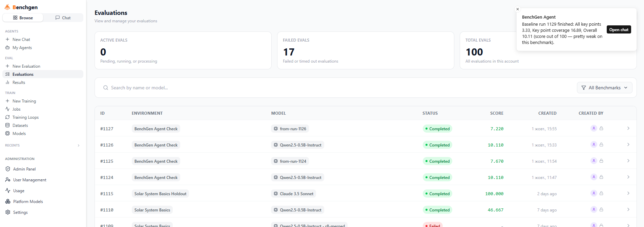The height and width of the screenshot is (227, 644).
Task: Select Evaluations in the sidebar
Action: 43,74
